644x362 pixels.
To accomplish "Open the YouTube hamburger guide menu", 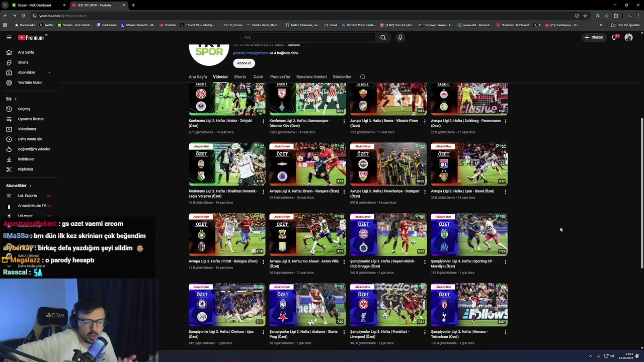I will coord(9,37).
